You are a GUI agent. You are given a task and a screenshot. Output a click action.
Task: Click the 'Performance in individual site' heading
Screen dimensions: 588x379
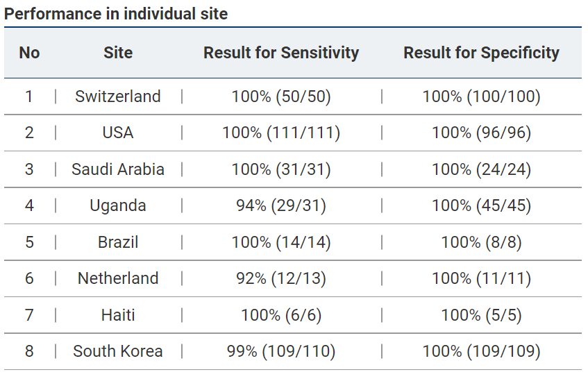117,13
